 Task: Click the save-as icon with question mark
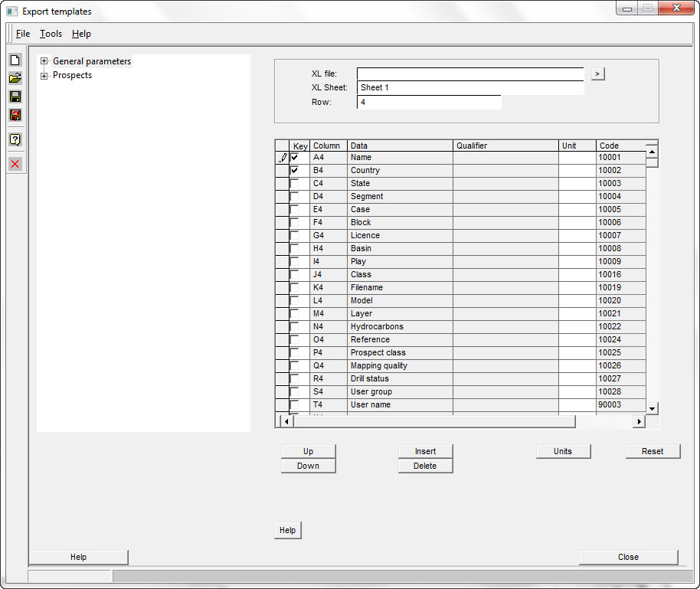coord(15,115)
